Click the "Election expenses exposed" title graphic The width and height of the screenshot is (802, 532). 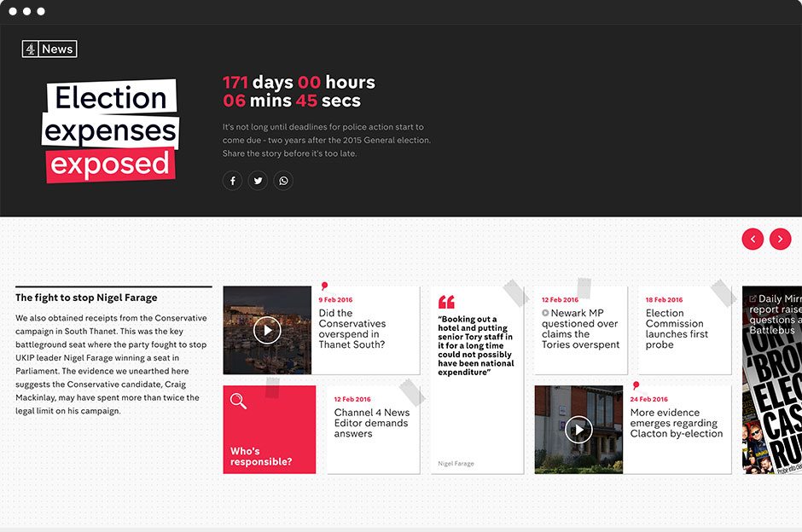coord(110,130)
